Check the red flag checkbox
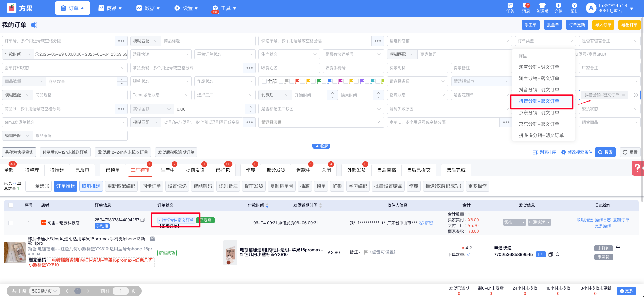The height and width of the screenshot is (297, 644). [x=292, y=81]
